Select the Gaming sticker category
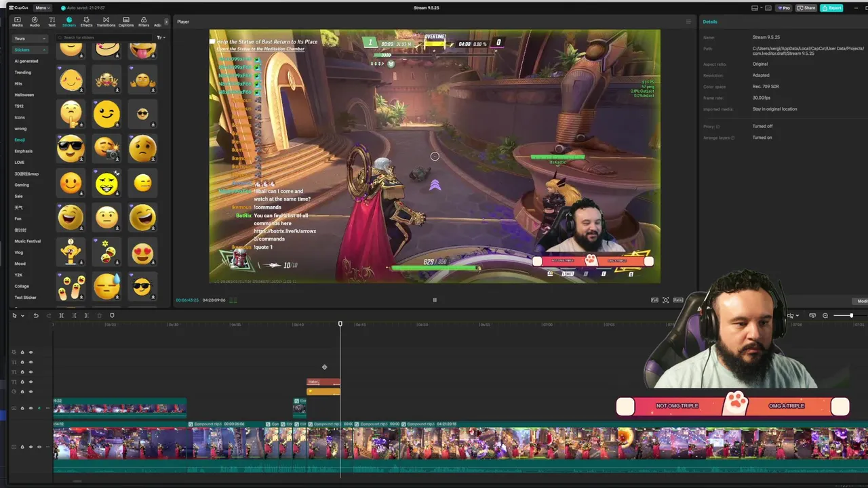Viewport: 868px width, 488px height. (22, 185)
